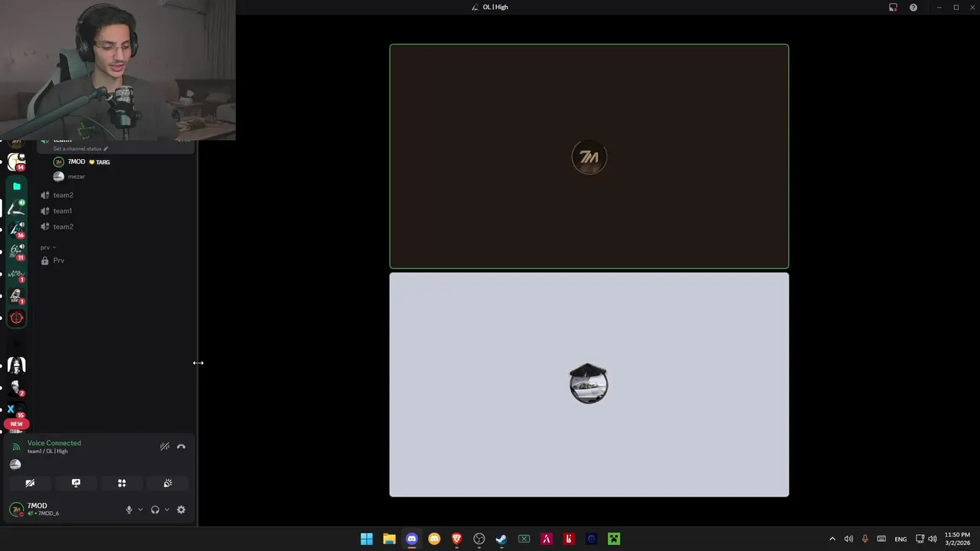This screenshot has width=980, height=551.
Task: Open Brave browser from taskbar
Action: point(456,539)
